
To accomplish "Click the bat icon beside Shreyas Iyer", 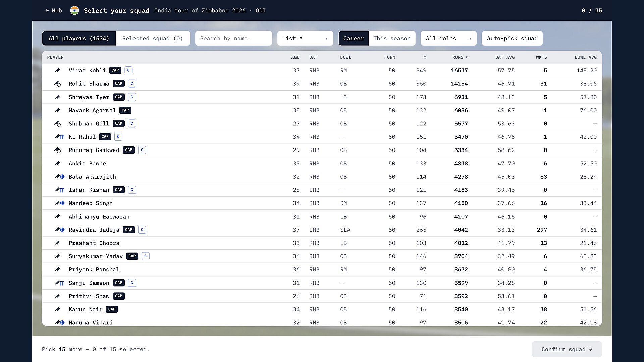I will tap(57, 97).
